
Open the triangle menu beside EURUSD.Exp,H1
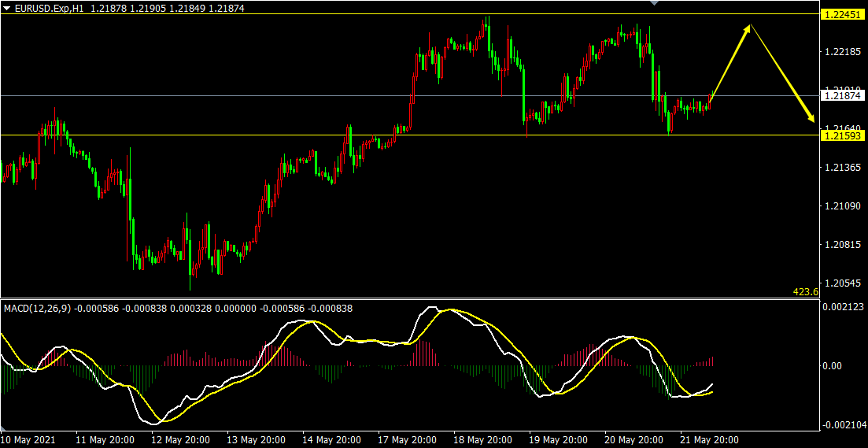tap(7, 7)
